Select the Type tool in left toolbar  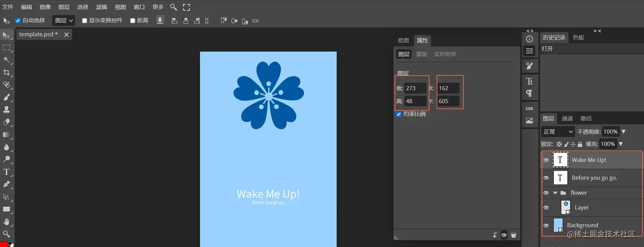pos(6,172)
